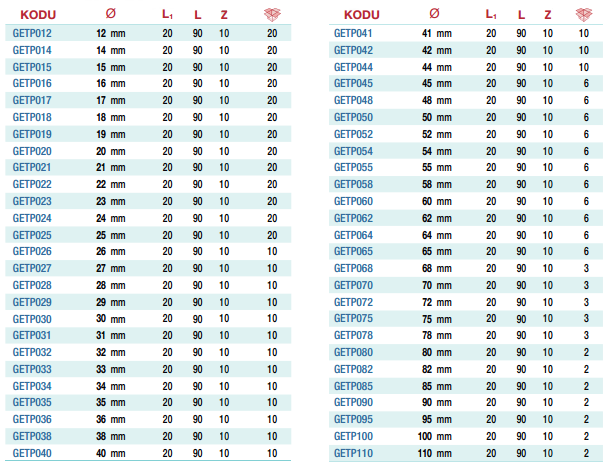This screenshot has width=610, height=464.
Task: Click the KODU header above GETP012
Action: [37, 14]
